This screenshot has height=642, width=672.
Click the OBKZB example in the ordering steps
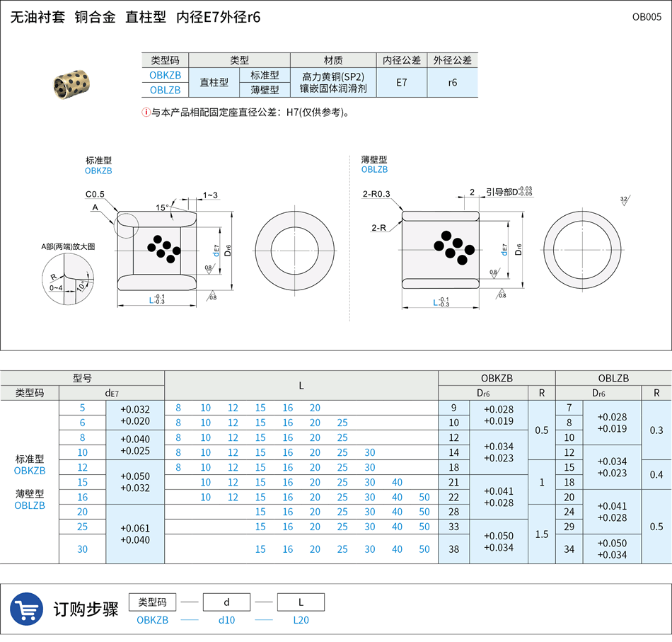pos(153,620)
